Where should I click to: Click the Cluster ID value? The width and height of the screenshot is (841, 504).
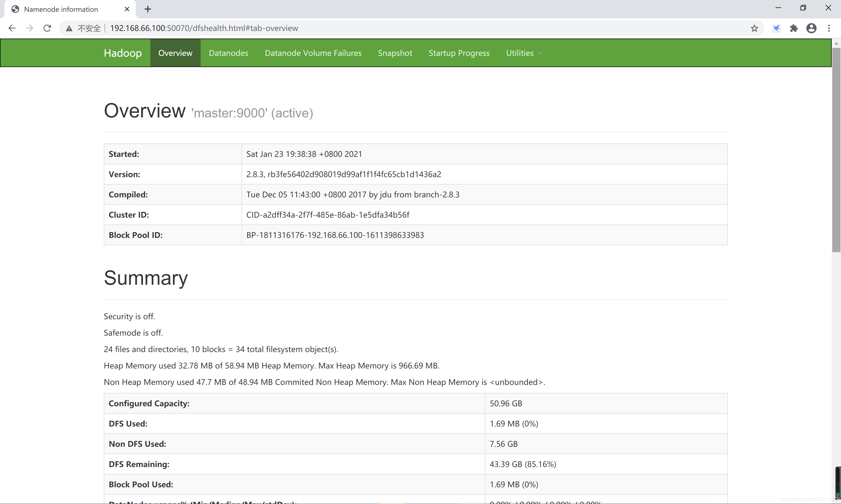click(328, 215)
